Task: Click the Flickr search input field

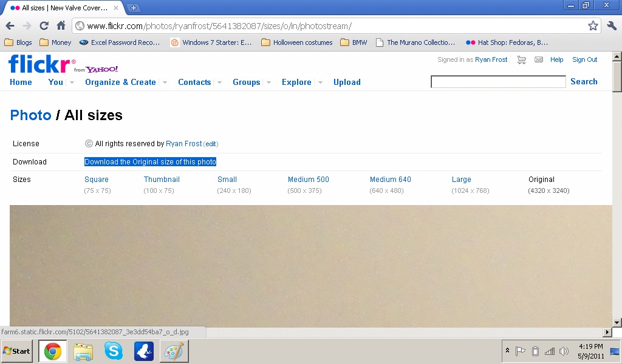Action: tap(498, 82)
